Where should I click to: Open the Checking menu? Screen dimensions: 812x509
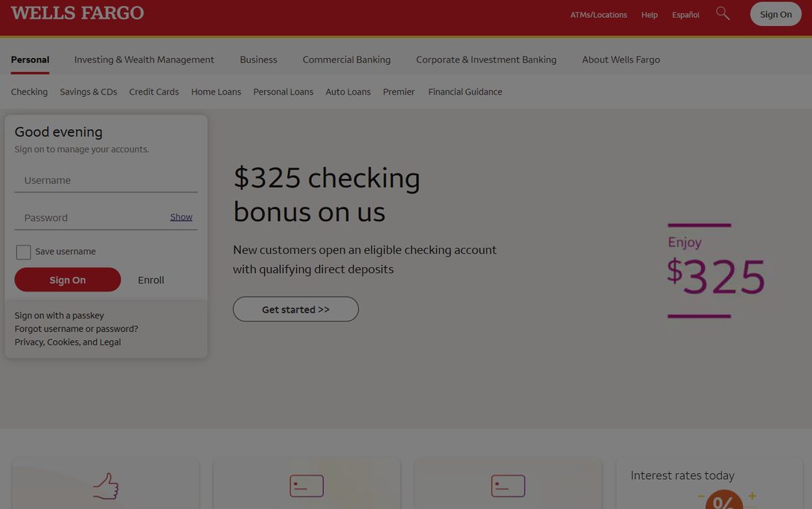pyautogui.click(x=29, y=92)
